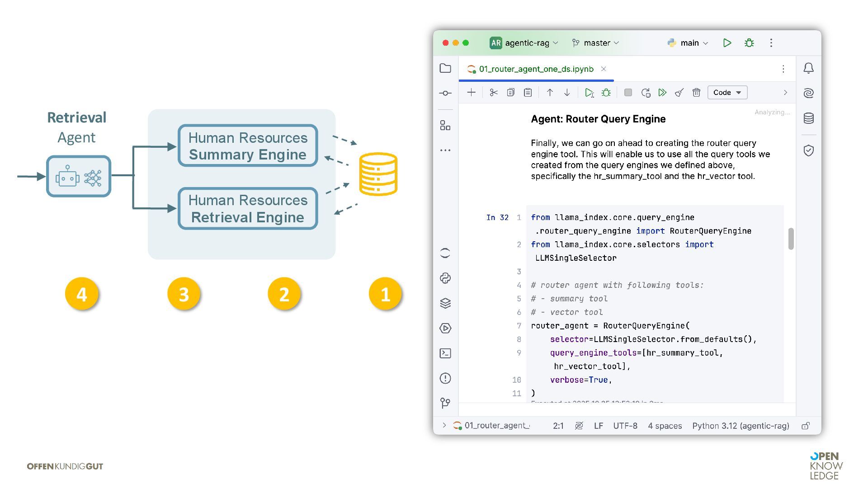Click the notebook vertical scrollbar thumb
Image resolution: width=868 pixels, height=488 pixels.
[791, 239]
